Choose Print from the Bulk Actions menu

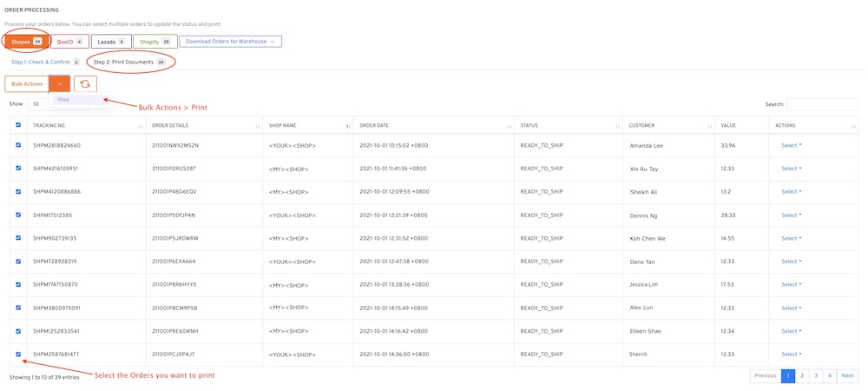point(64,100)
